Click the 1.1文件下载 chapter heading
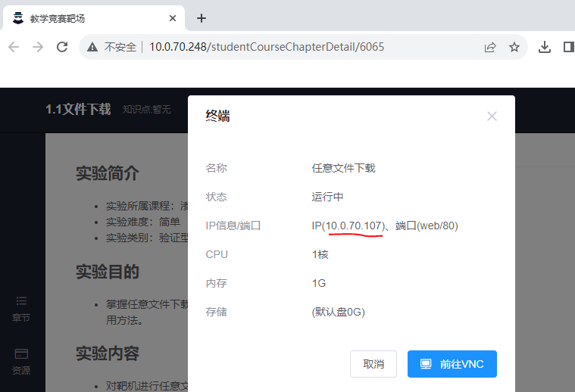Screen dimensions: 575x392 tap(78, 109)
